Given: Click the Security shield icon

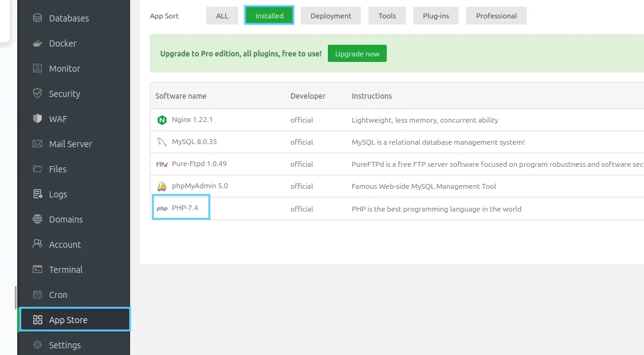Looking at the screenshot, I should point(37,93).
